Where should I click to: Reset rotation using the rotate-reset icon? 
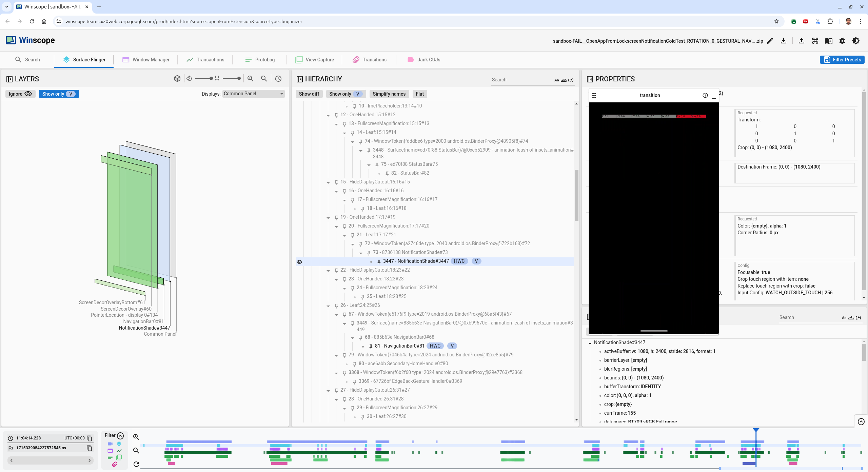(x=189, y=78)
